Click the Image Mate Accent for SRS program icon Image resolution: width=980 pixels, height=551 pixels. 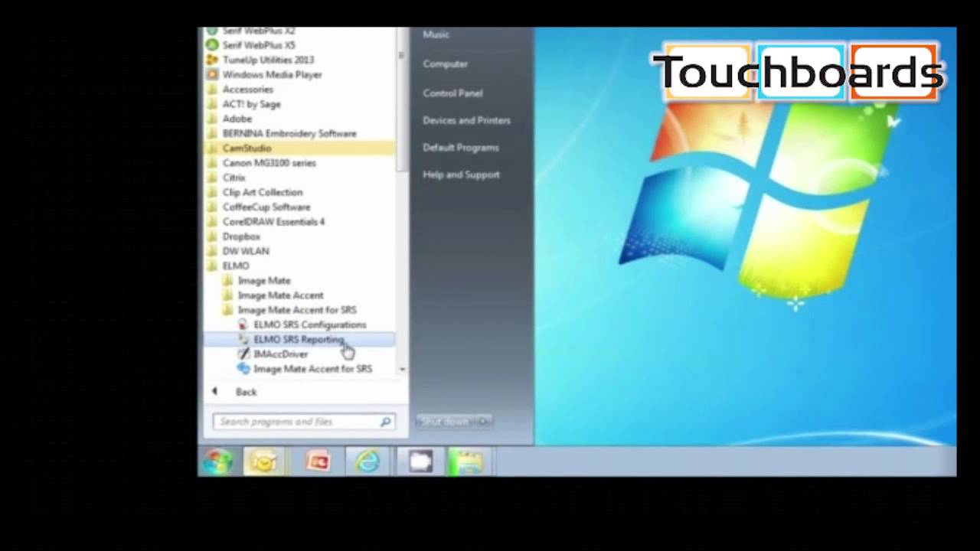[x=243, y=368]
